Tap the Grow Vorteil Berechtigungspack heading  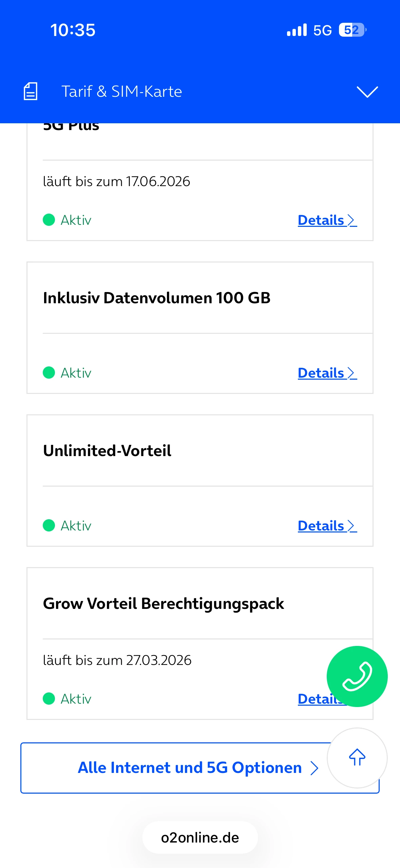[164, 603]
